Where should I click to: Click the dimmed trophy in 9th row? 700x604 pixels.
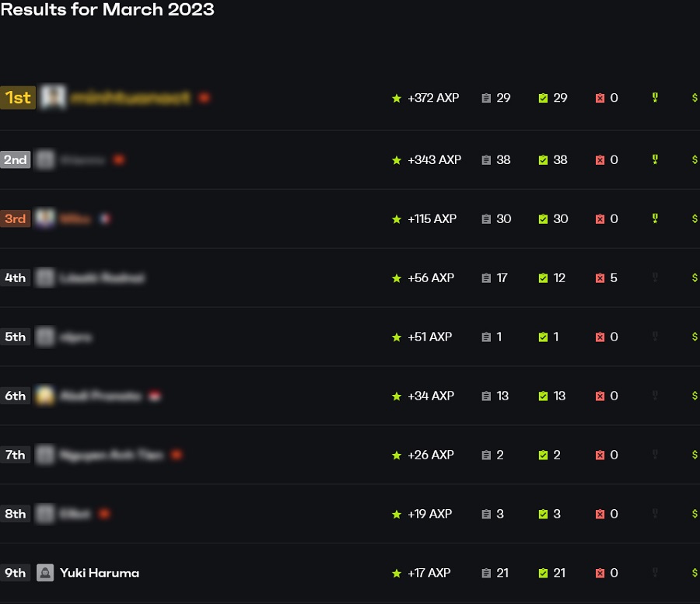click(655, 573)
